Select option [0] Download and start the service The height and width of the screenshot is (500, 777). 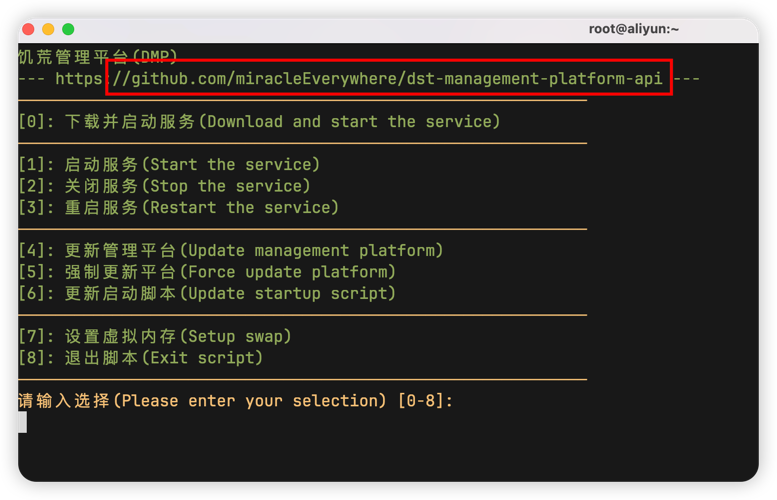pos(259,122)
